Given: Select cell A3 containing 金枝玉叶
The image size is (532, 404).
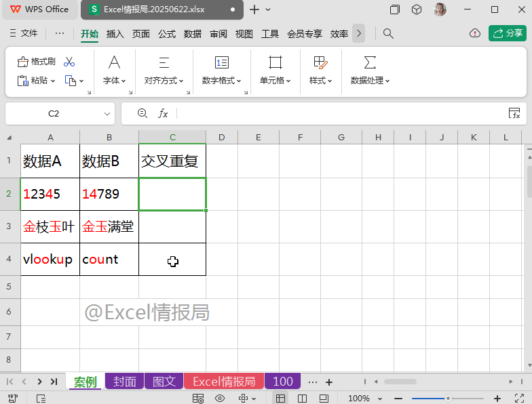Looking at the screenshot, I should tap(50, 227).
